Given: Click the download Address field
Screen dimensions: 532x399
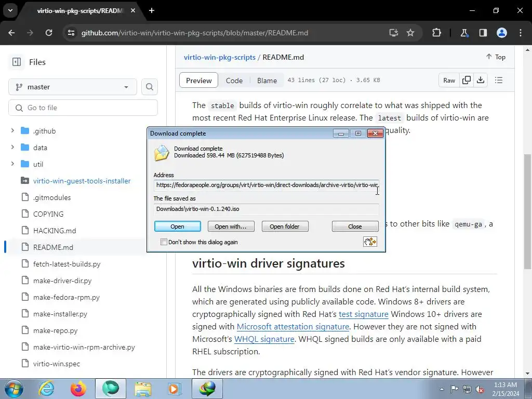Looking at the screenshot, I should (267, 185).
